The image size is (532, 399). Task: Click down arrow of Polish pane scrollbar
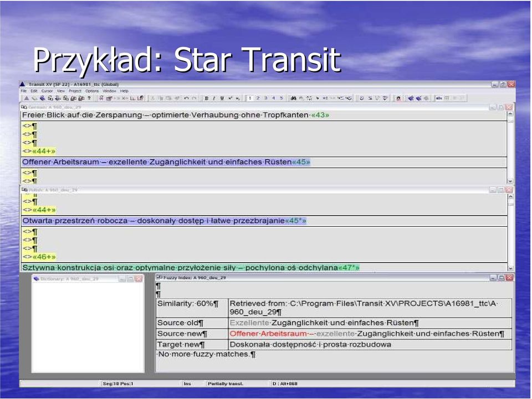point(510,268)
